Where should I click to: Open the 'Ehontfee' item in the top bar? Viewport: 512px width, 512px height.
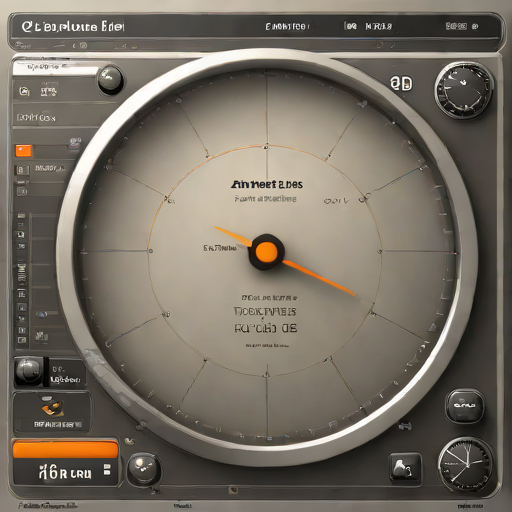coord(287,27)
